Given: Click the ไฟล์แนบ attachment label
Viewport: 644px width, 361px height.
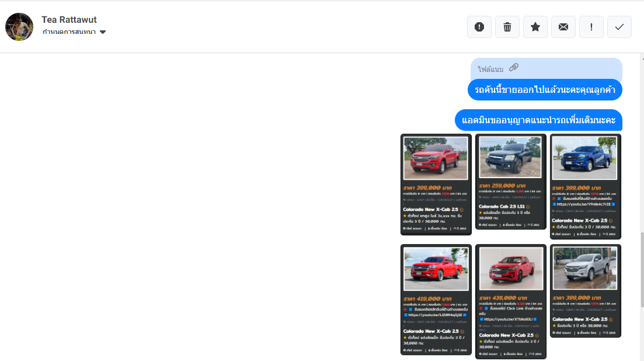Looking at the screenshot, I should tap(490, 69).
